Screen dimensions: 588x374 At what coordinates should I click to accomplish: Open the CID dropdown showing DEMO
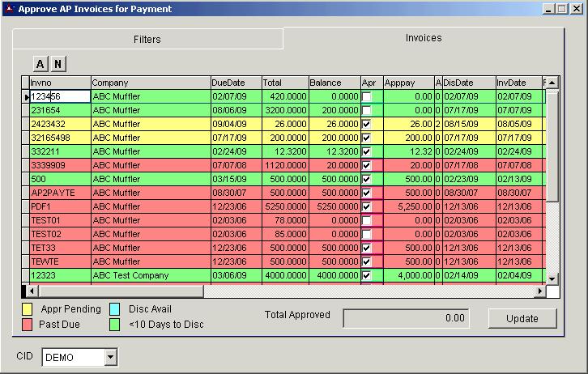click(x=111, y=357)
